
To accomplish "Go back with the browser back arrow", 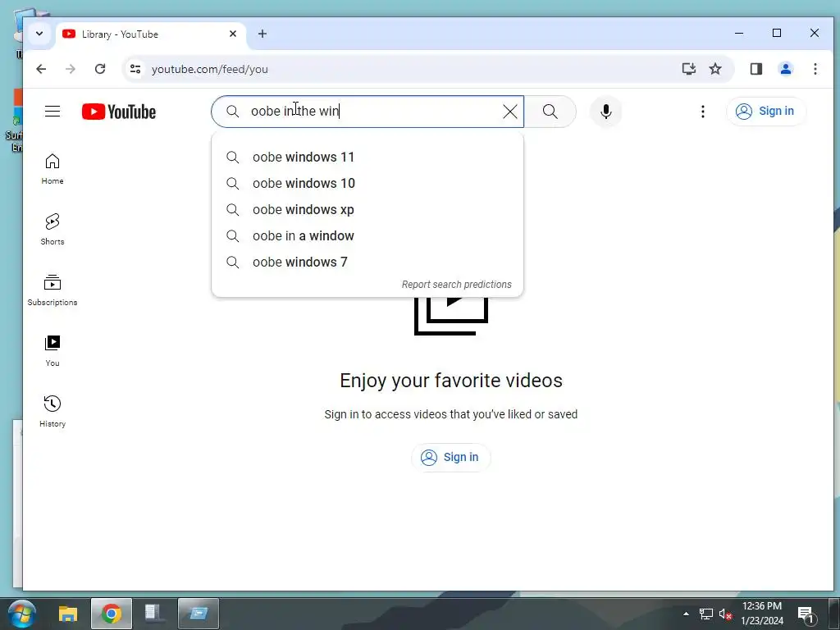I will [x=41, y=69].
